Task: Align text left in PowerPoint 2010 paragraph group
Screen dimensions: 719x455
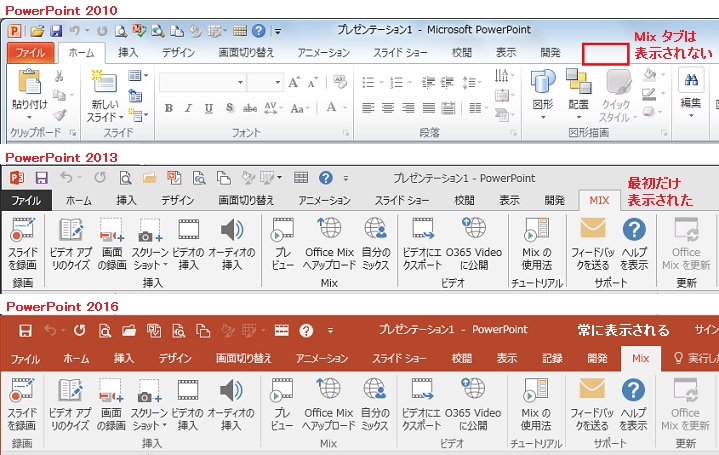Action: coord(368,108)
